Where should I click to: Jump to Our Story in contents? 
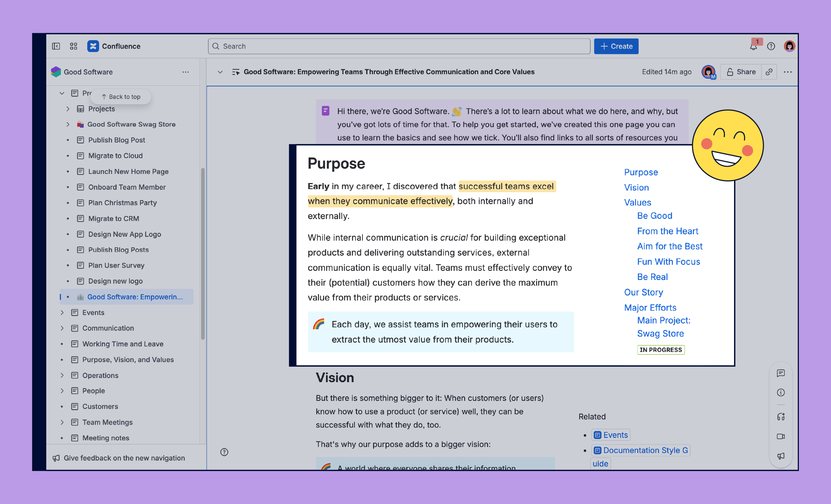(x=643, y=292)
